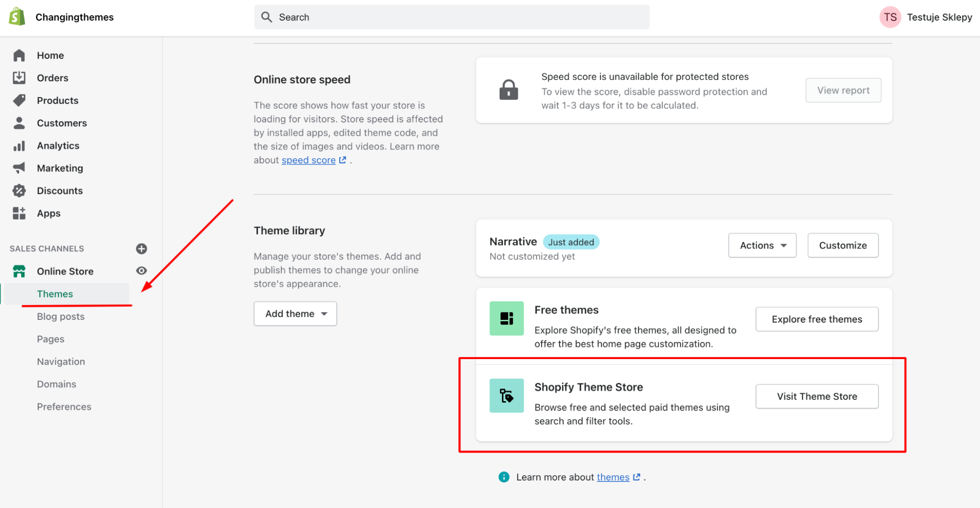Image resolution: width=980 pixels, height=508 pixels.
Task: Expand the Add theme dropdown
Action: tap(295, 314)
